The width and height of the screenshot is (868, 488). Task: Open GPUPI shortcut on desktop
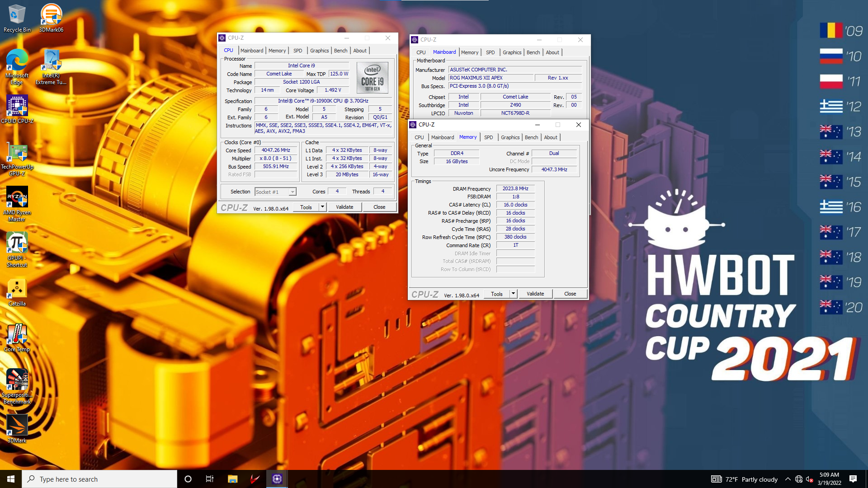point(17,250)
